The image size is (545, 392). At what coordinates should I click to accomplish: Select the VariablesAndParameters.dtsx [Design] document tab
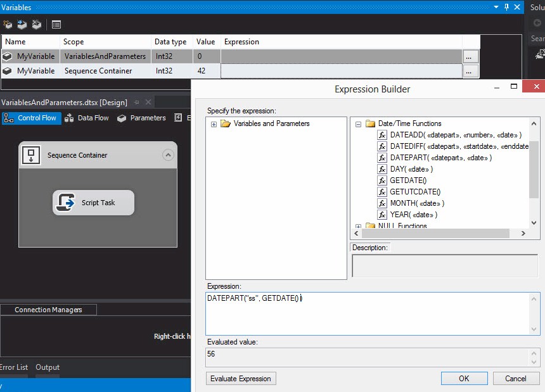pyautogui.click(x=64, y=103)
